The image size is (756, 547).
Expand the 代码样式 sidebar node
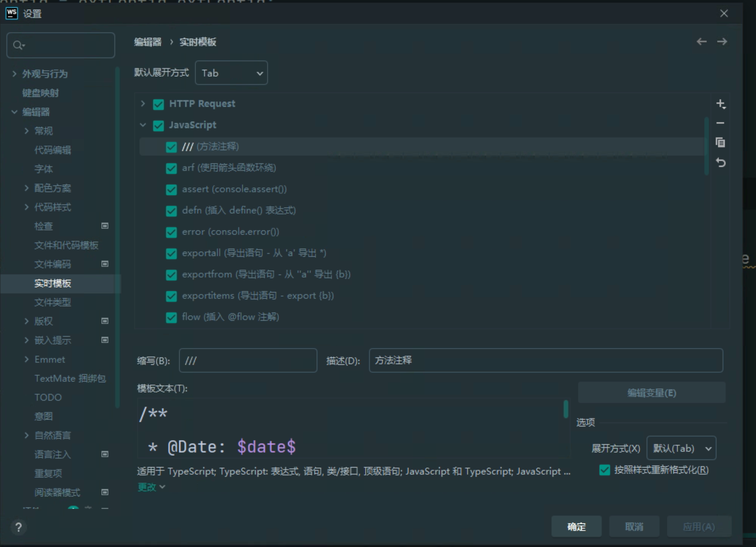click(27, 207)
